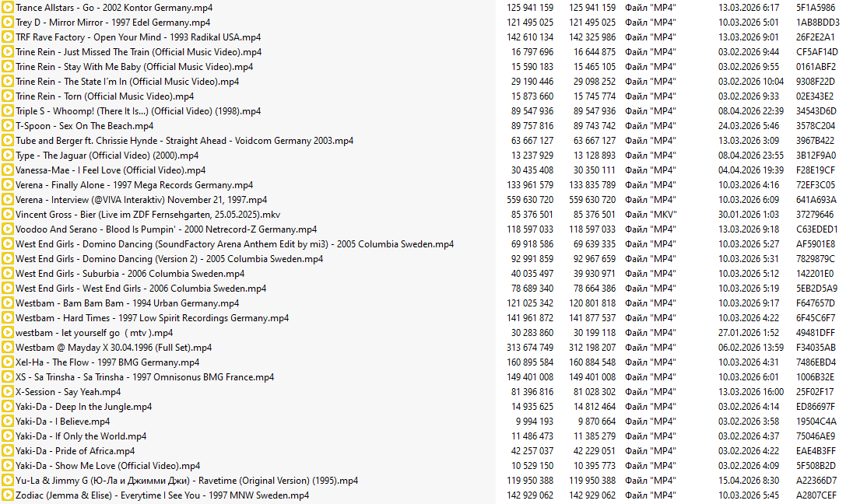Viewport: 853px width, 504px height.
Task: Select file Yaki-Da - Show Me Love
Action: click(x=107, y=465)
